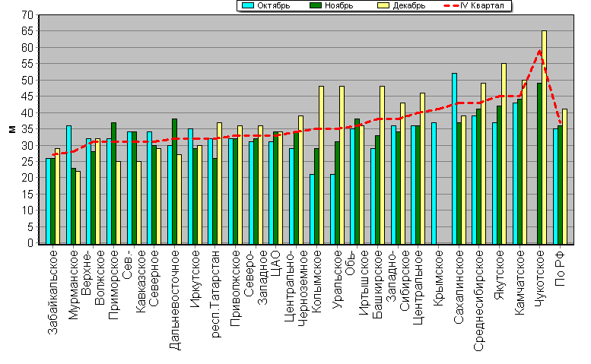Click the cyan October bar for Сахалинское
Viewport: 591px width, 364px height.
tap(455, 159)
